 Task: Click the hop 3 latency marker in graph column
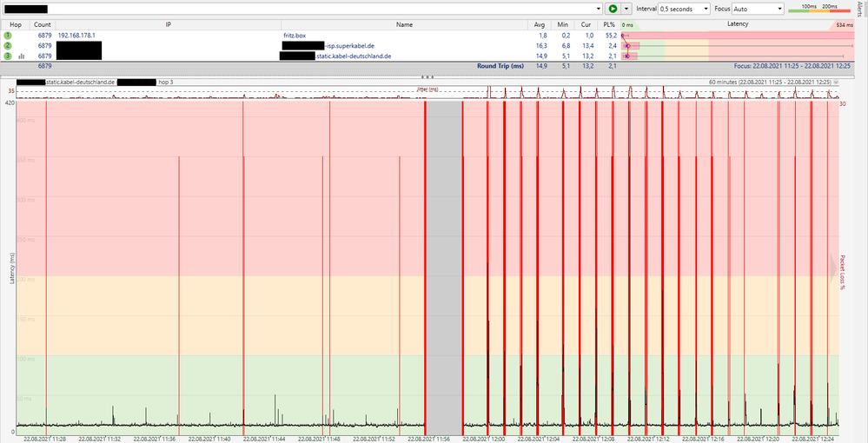tap(626, 56)
